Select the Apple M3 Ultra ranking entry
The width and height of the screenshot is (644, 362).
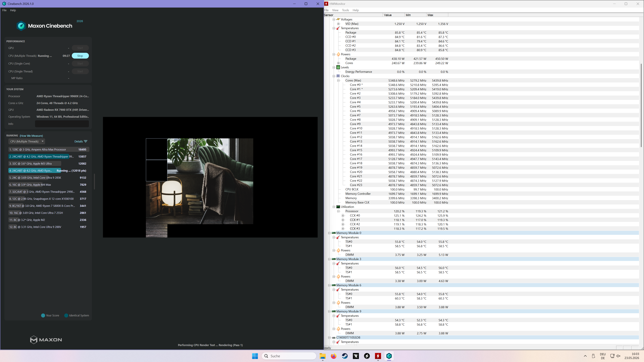(48, 164)
